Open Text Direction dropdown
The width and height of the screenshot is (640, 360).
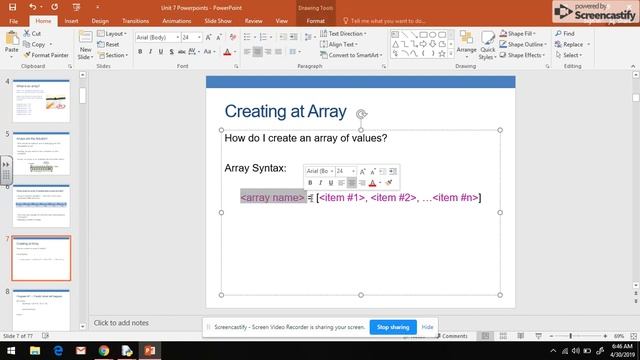343,33
